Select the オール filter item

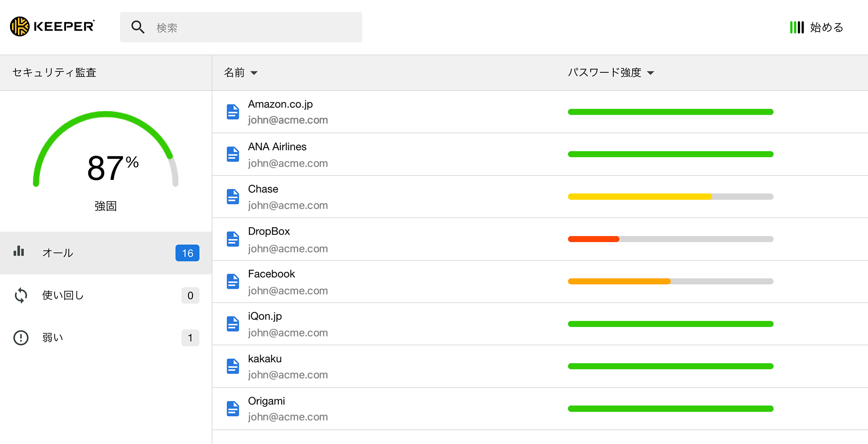point(106,253)
